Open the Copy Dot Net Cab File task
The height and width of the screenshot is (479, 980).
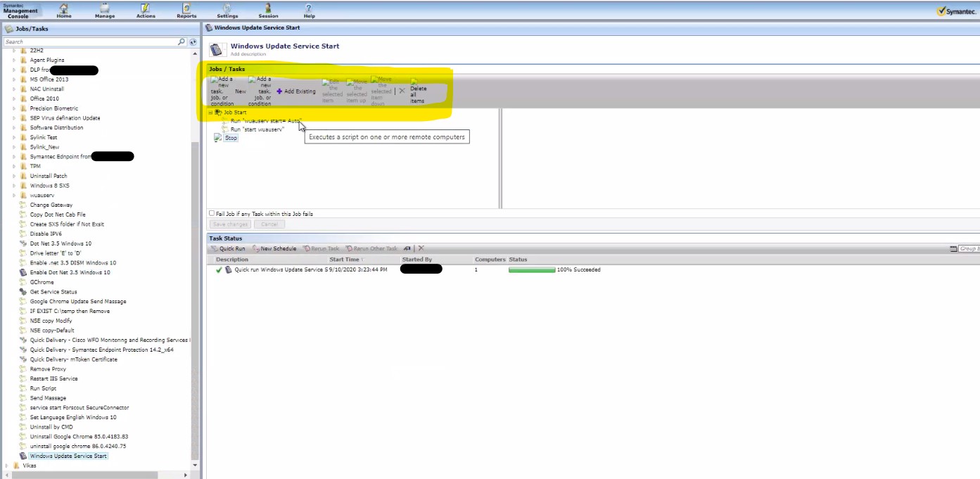pyautogui.click(x=58, y=215)
